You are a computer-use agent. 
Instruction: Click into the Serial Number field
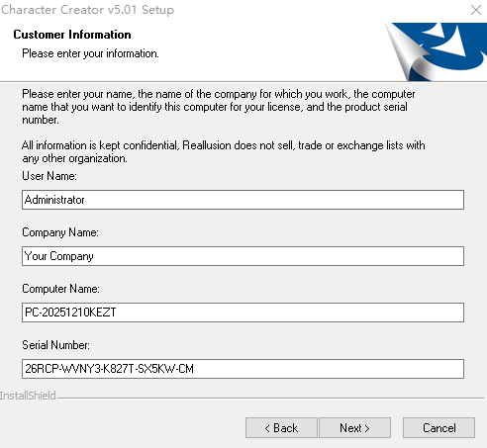click(243, 369)
